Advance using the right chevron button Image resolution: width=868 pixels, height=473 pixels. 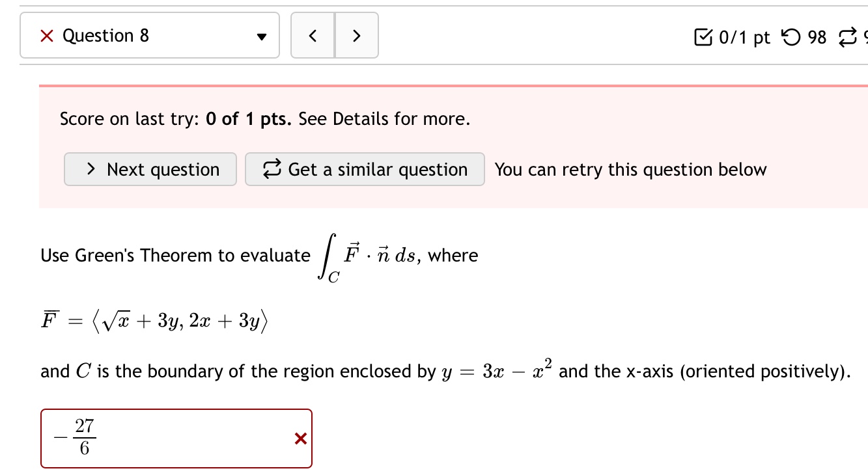(356, 36)
